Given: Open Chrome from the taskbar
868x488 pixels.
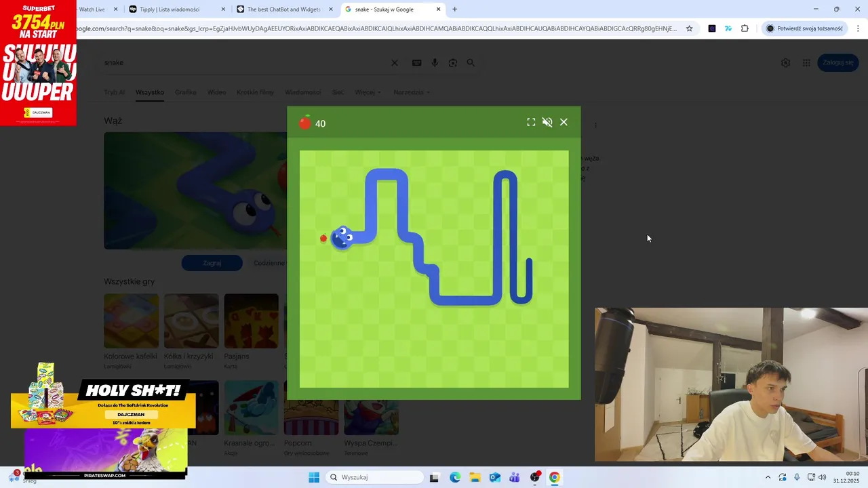Looking at the screenshot, I should 555,477.
